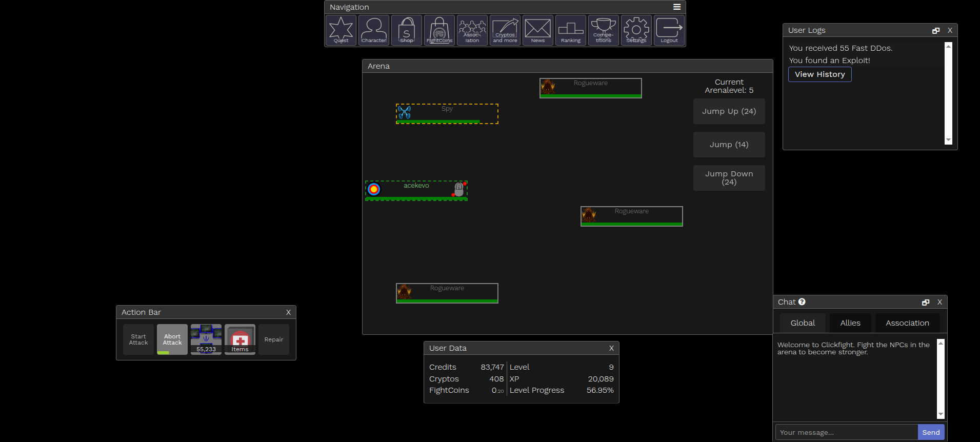Viewport: 980px width, 442px height.
Task: Click the Current Arenalevel: 5 text
Action: coord(729,86)
